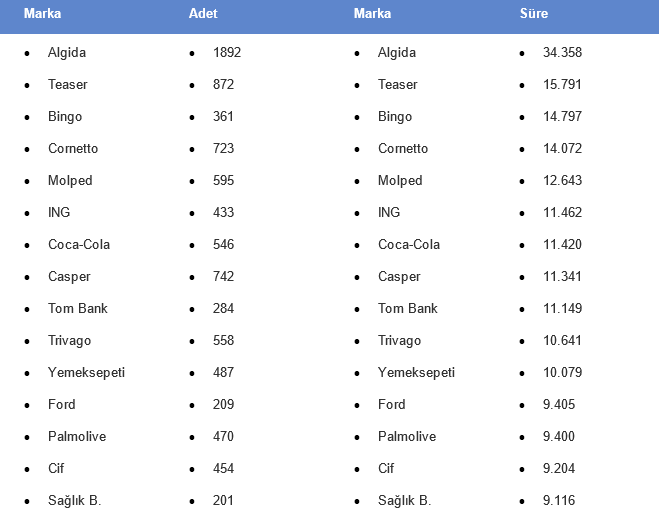Select Yemeksepeti in the right brand list
This screenshot has width=659, height=519.
pos(416,373)
